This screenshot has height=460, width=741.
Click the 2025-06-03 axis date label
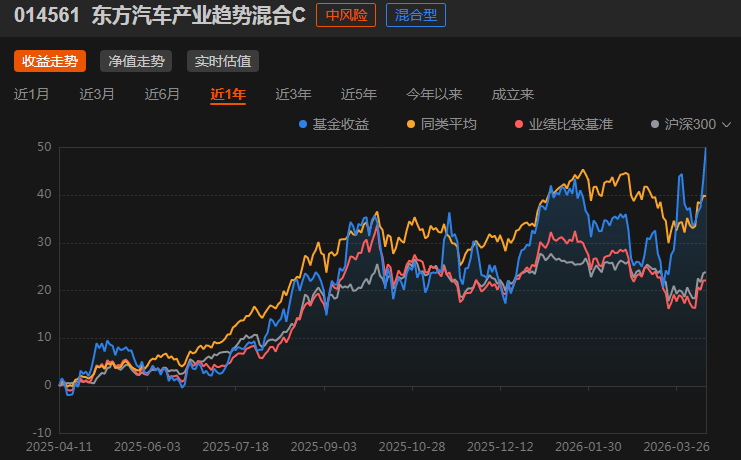147,447
